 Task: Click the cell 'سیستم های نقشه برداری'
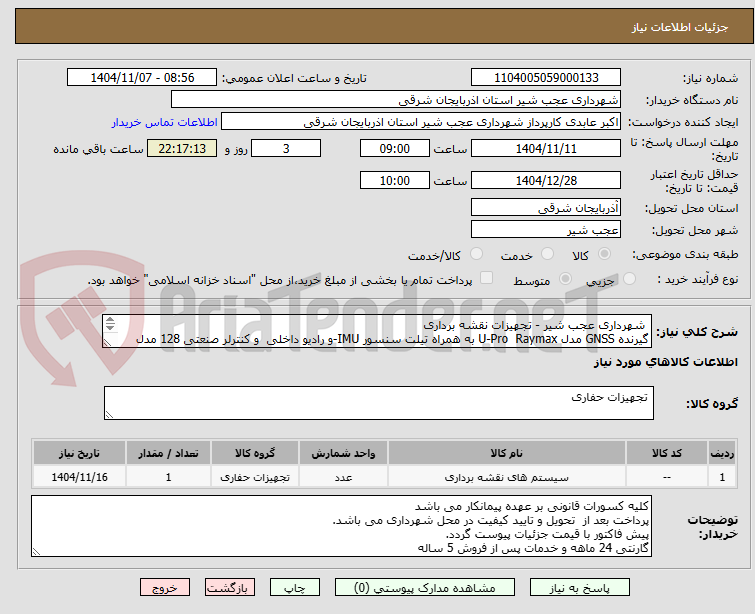point(507,477)
